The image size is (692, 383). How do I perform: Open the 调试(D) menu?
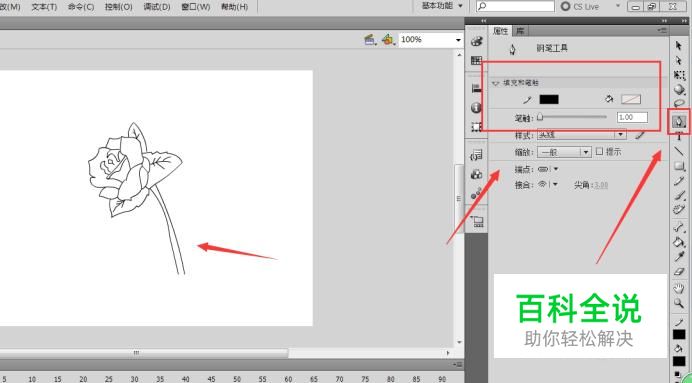coord(157,7)
